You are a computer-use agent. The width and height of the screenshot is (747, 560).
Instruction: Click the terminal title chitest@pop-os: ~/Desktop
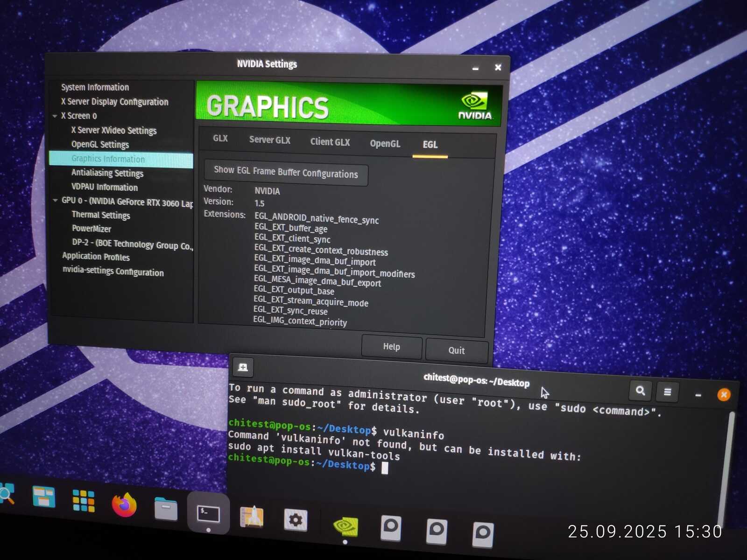click(476, 380)
